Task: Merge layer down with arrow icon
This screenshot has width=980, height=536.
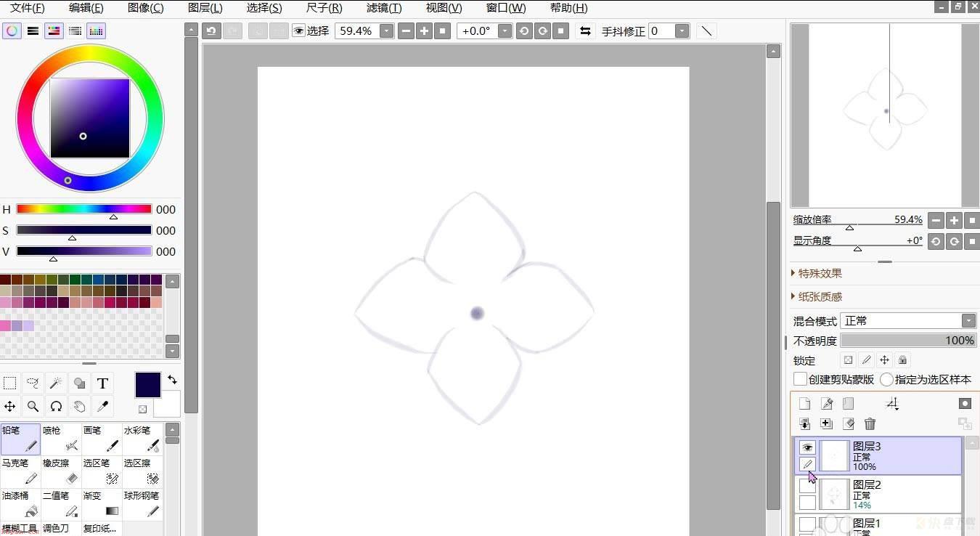Action: pyautogui.click(x=804, y=423)
